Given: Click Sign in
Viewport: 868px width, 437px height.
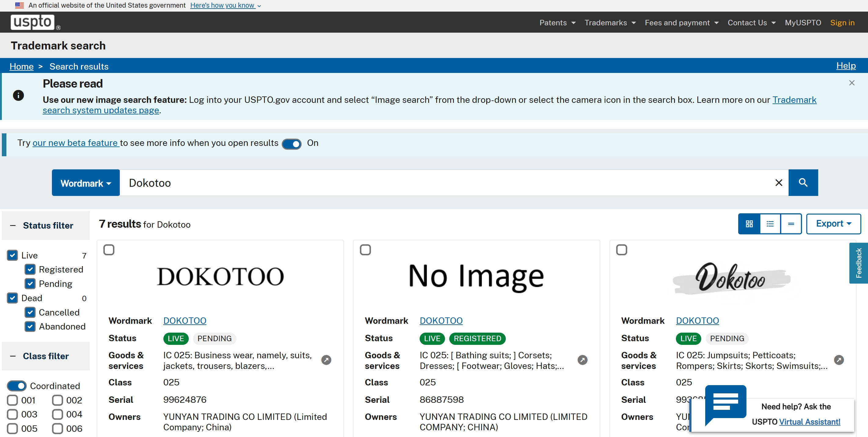Looking at the screenshot, I should [x=842, y=23].
